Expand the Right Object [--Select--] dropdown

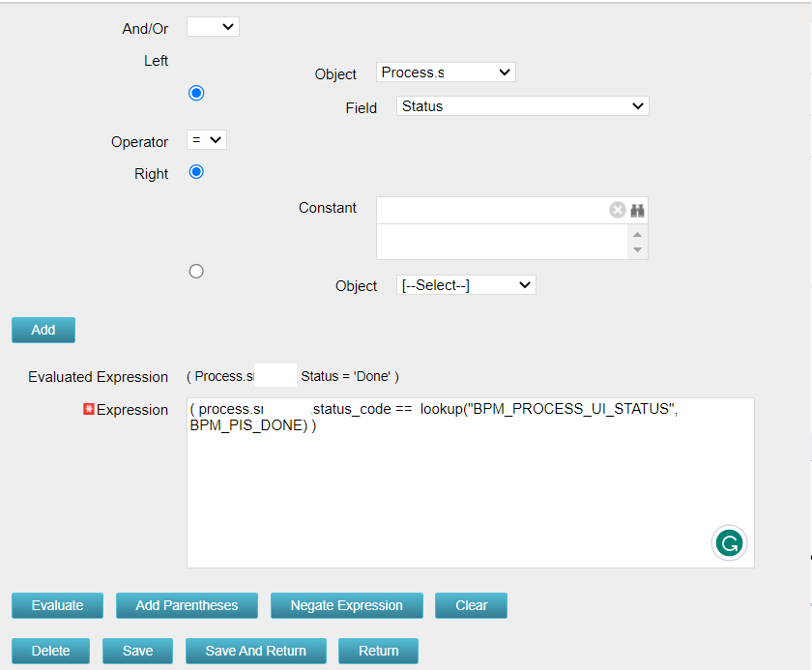tap(466, 285)
